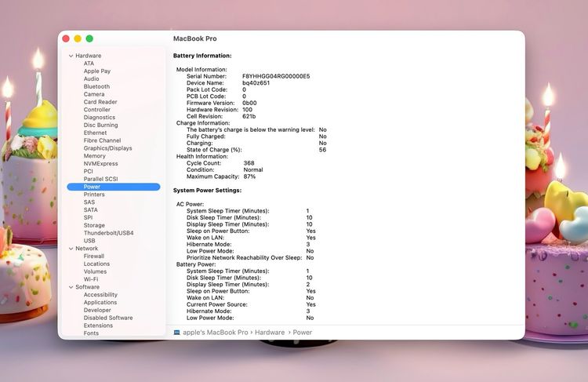Collapse the Network section chevron

pos(71,249)
